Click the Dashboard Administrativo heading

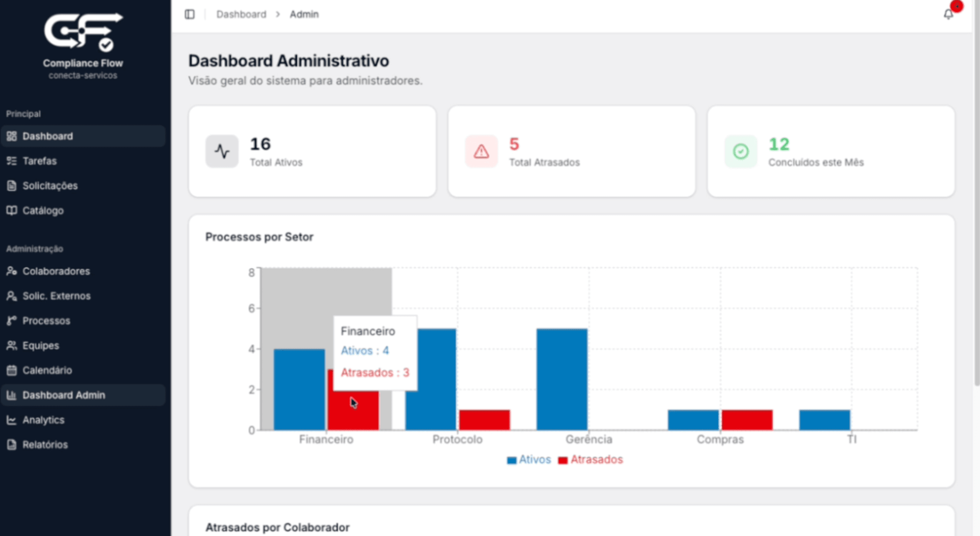[288, 61]
